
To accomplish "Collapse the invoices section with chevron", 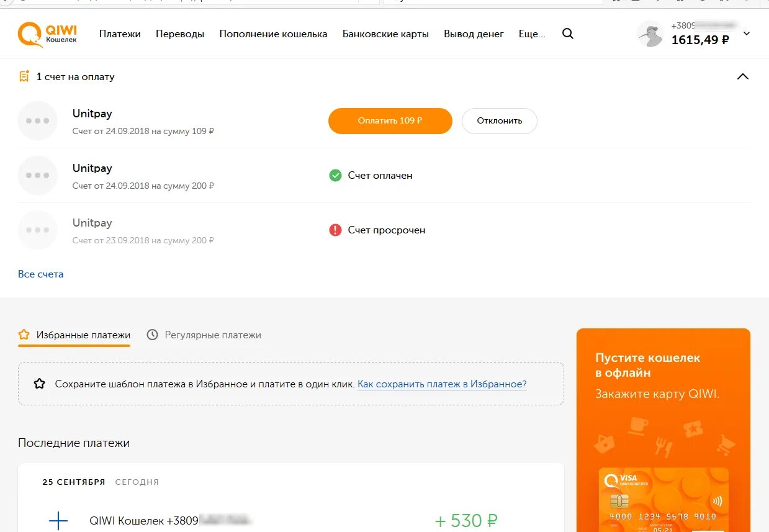I will [x=742, y=76].
